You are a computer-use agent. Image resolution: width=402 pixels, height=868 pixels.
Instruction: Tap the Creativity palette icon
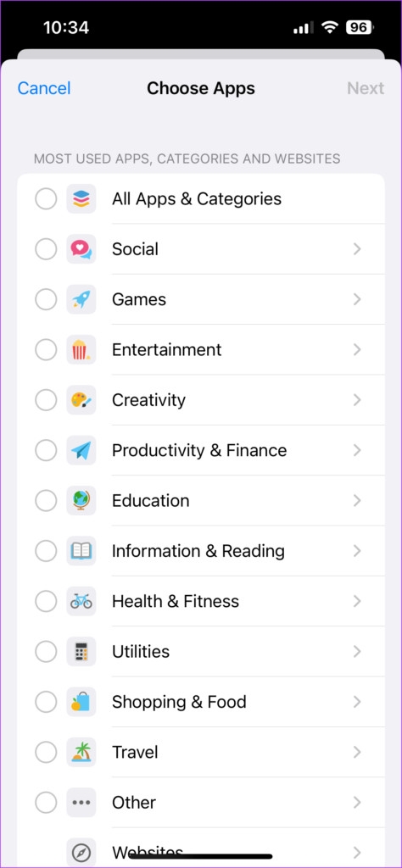[x=81, y=400]
